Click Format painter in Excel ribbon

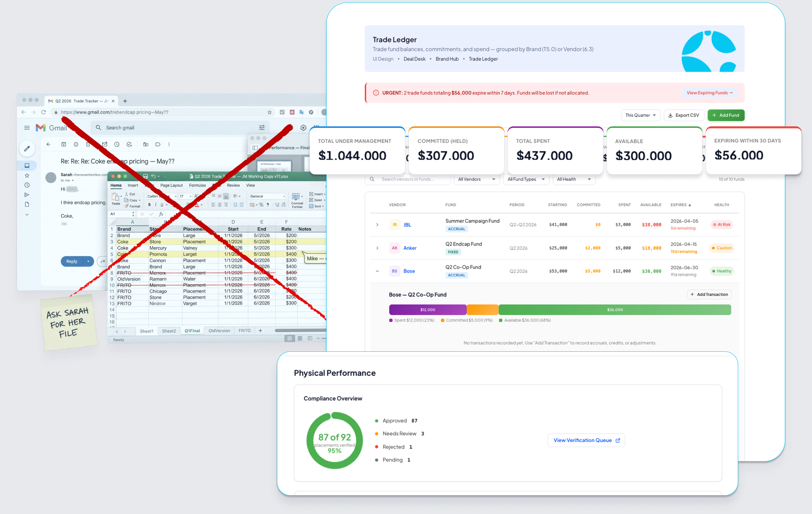click(132, 206)
